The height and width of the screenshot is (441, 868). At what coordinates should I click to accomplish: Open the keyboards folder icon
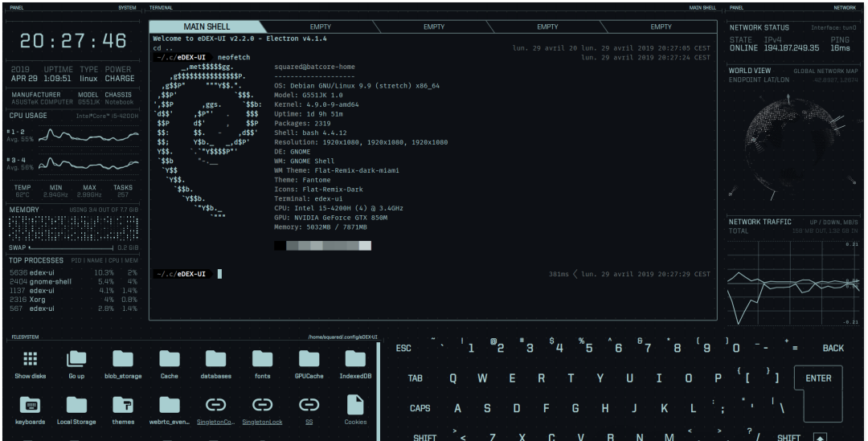coord(30,405)
